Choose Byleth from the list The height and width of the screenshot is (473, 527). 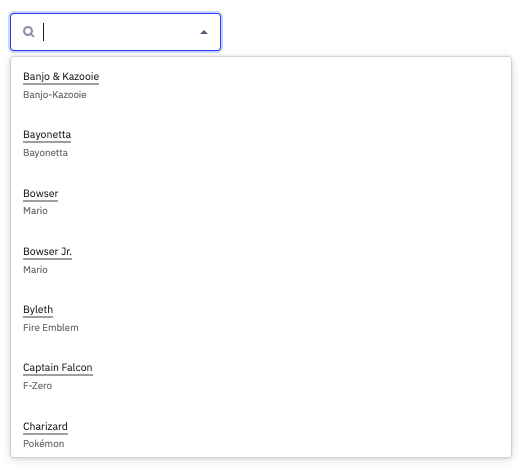(38, 310)
